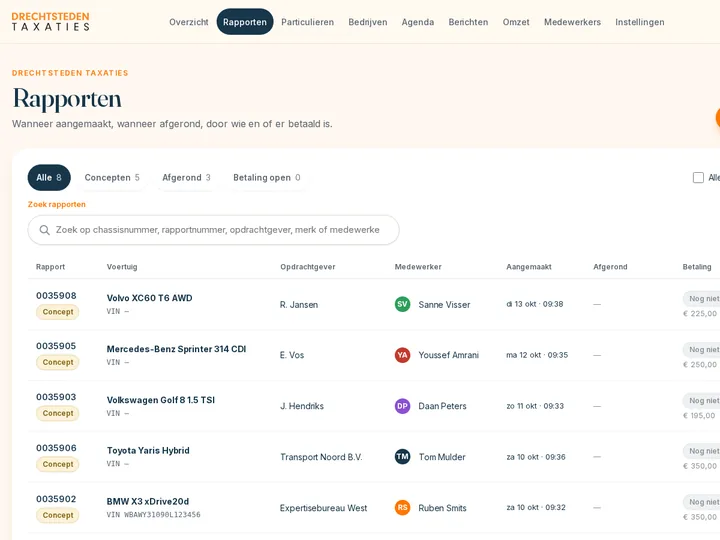Click client E. Vos

[292, 355]
